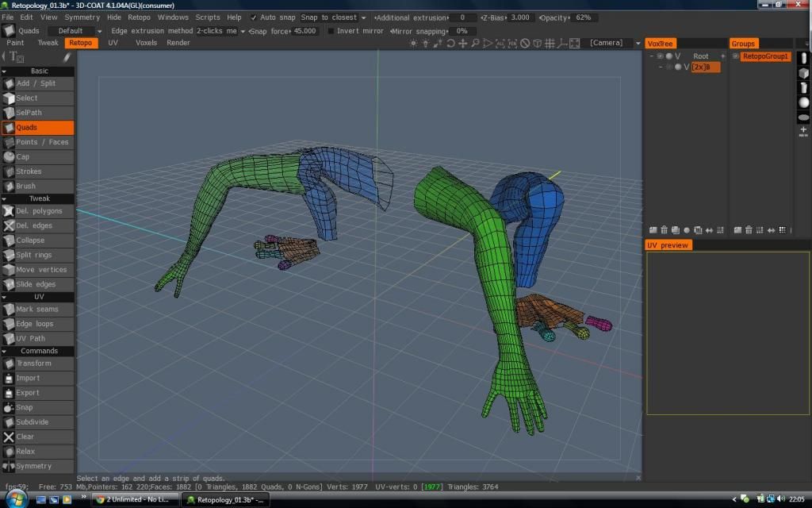This screenshot has width=812, height=508.
Task: Click the Windows Start button
Action: click(15, 499)
